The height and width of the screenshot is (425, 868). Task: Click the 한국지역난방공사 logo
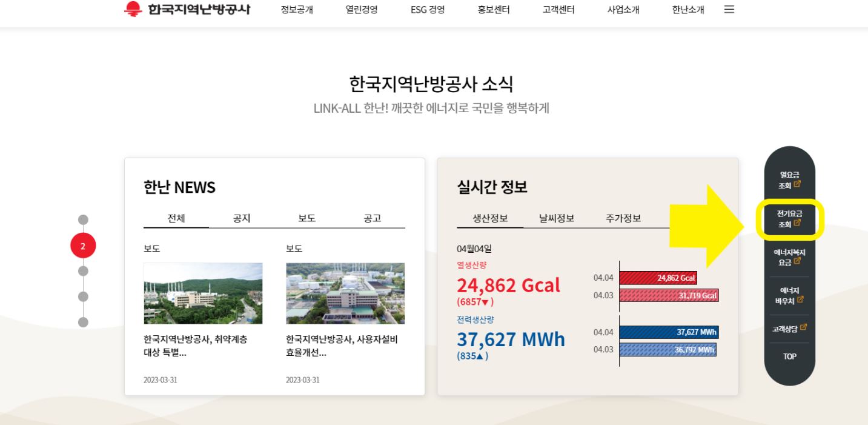pyautogui.click(x=187, y=9)
